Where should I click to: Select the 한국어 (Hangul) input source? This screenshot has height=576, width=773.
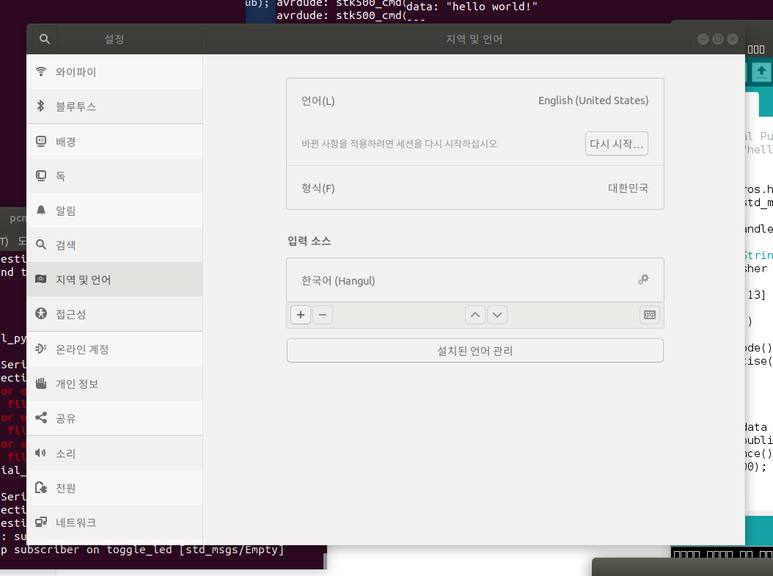[x=475, y=280]
